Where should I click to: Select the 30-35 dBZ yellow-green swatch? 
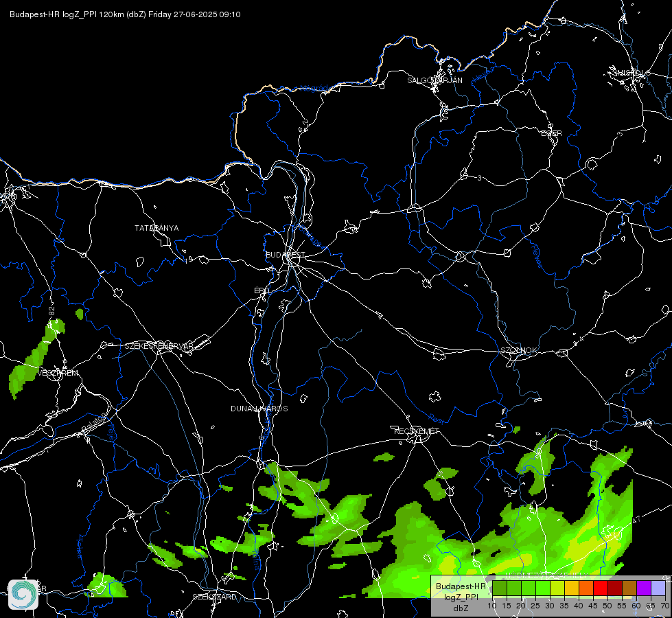point(557,588)
